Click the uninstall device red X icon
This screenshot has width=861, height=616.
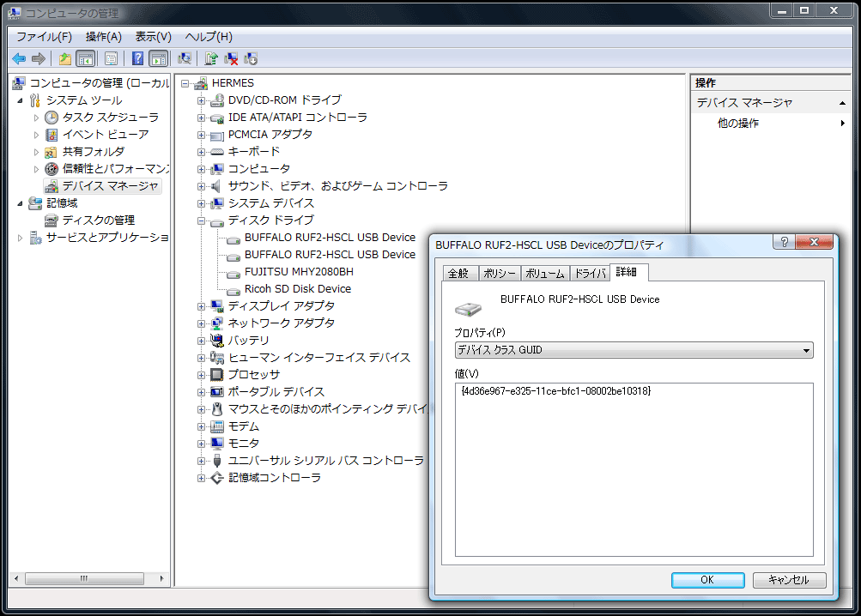[x=231, y=58]
